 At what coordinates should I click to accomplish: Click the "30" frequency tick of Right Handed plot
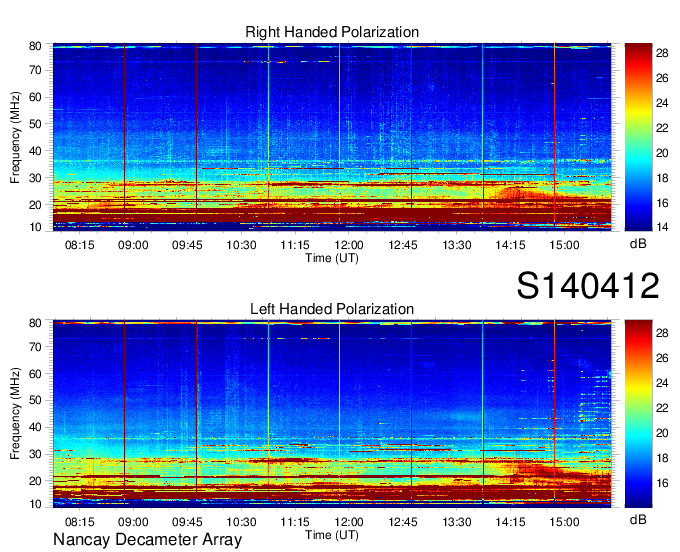[x=35, y=178]
